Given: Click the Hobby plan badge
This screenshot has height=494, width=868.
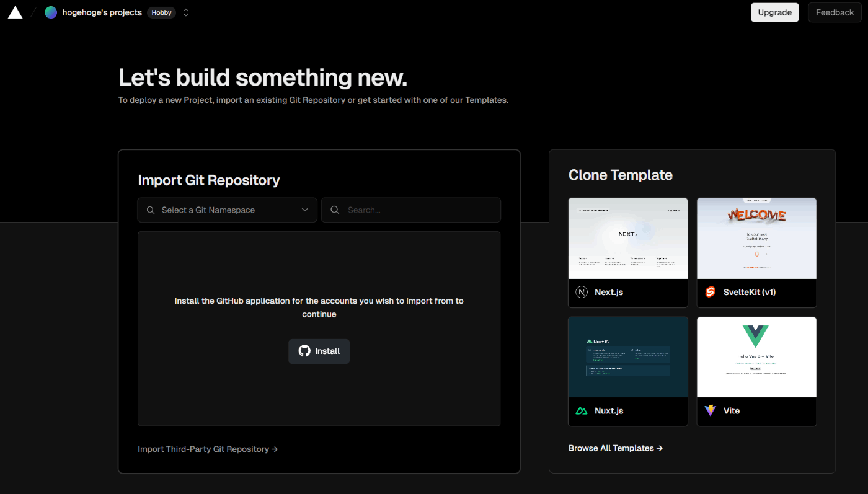Looking at the screenshot, I should click(x=161, y=12).
